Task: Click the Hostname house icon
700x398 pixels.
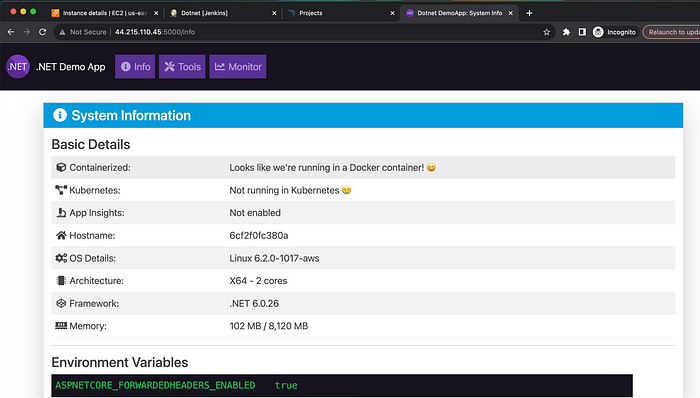Action: pos(61,235)
